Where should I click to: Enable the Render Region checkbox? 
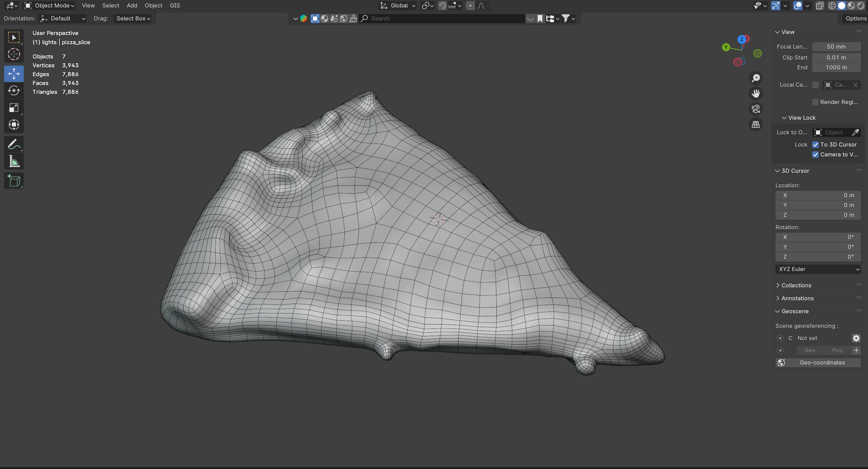pos(815,102)
